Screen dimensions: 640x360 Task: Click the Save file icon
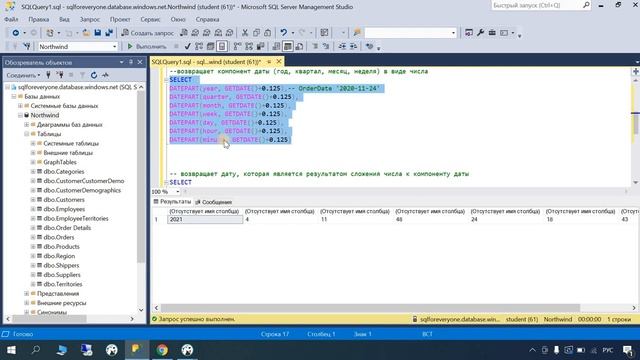pos(98,33)
